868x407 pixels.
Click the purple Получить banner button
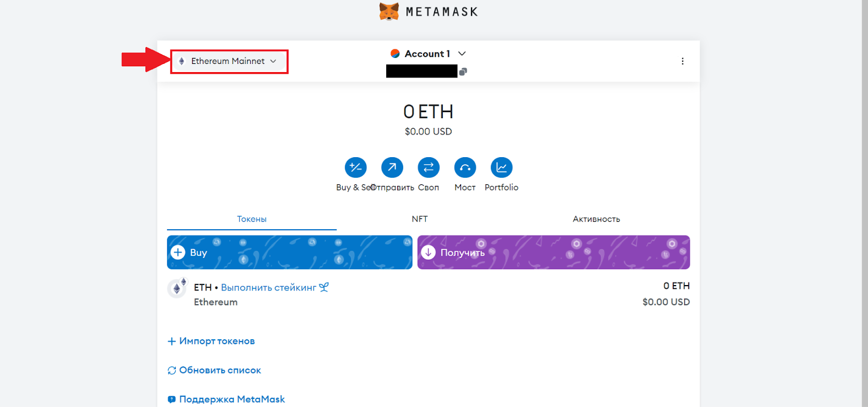553,253
